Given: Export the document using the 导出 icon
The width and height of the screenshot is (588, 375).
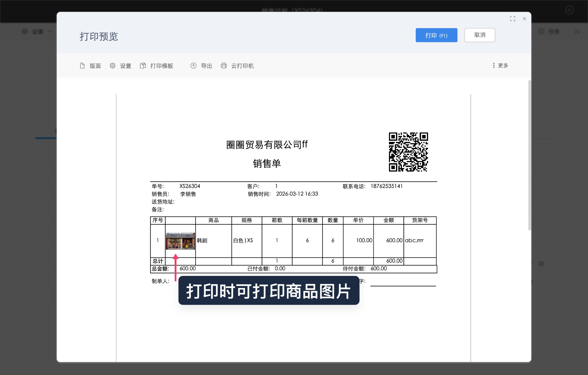Looking at the screenshot, I should tap(193, 66).
